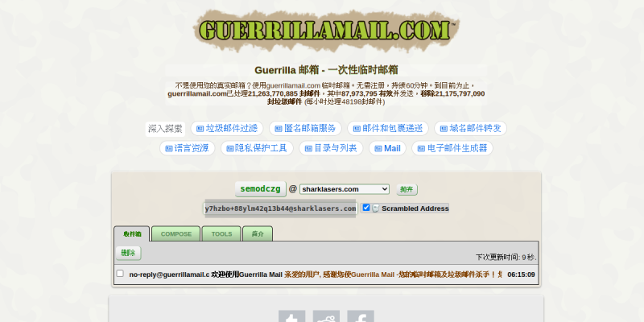Open the Facebook share icon
This screenshot has height=322, width=644.
361,316
